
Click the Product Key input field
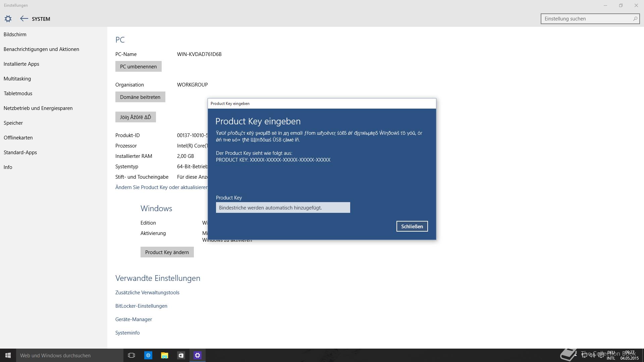point(283,207)
